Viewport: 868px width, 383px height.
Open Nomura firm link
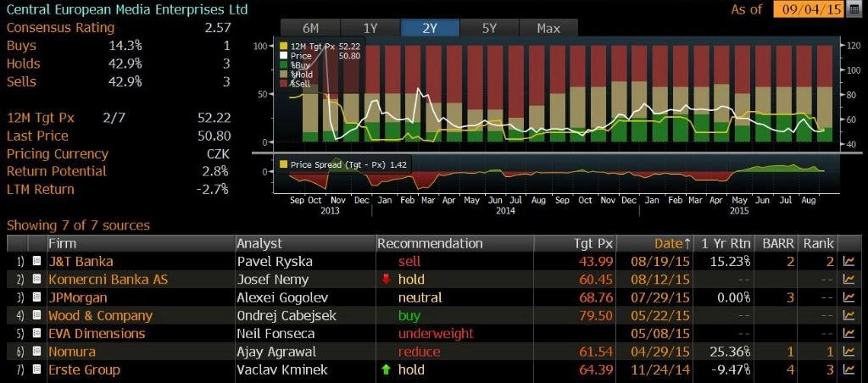(72, 352)
